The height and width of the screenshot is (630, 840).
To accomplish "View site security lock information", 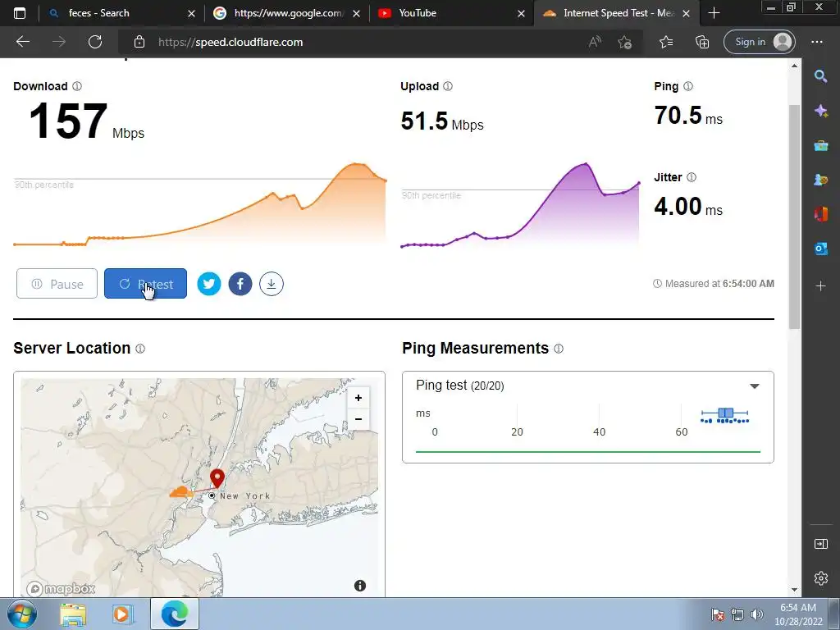I will pos(139,42).
